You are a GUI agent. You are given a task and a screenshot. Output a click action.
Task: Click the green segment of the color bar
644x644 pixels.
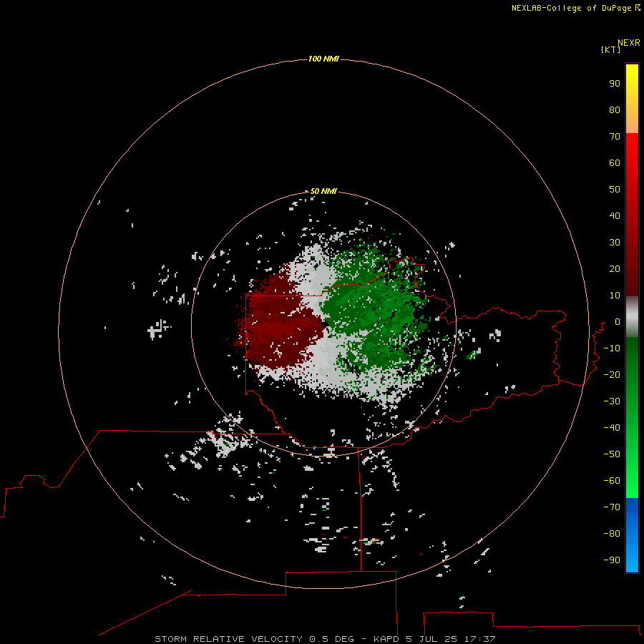coord(632,417)
